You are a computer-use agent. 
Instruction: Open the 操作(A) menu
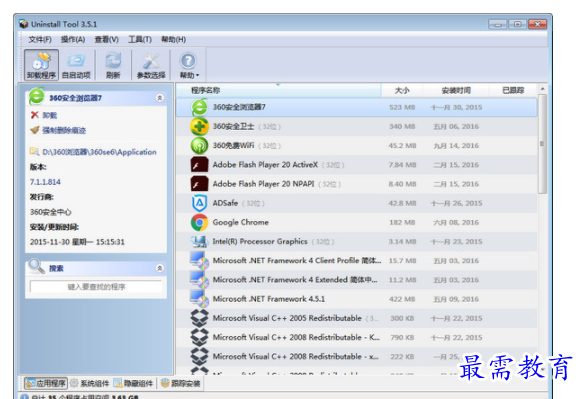(x=73, y=39)
